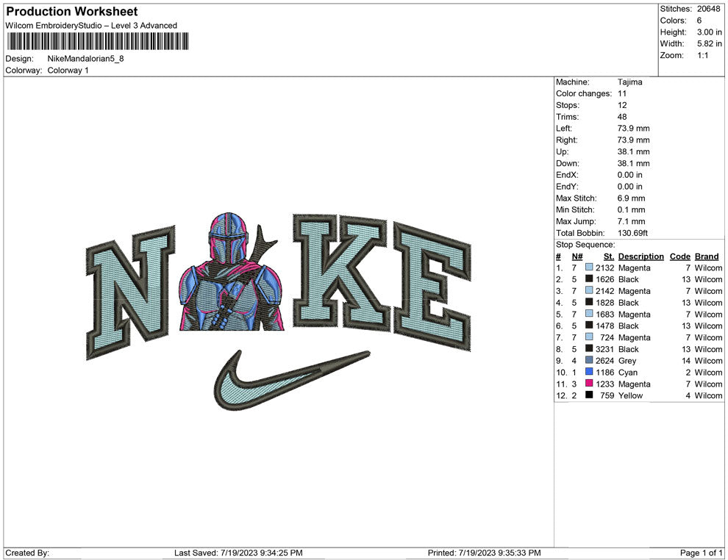This screenshot has width=728, height=560.
Task: Click the Nike swoosh embroidery shape
Action: pyautogui.click(x=292, y=380)
